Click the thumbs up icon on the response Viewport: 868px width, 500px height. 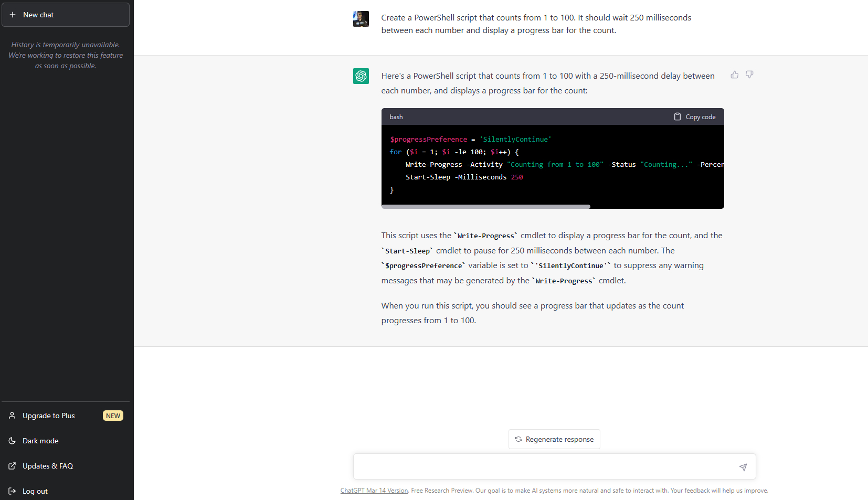tap(734, 75)
